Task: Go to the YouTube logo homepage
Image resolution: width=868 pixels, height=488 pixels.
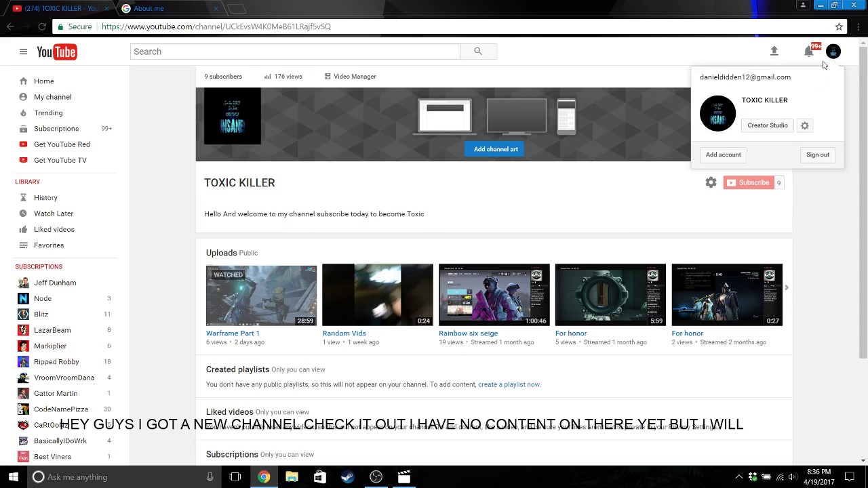Action: pos(56,52)
